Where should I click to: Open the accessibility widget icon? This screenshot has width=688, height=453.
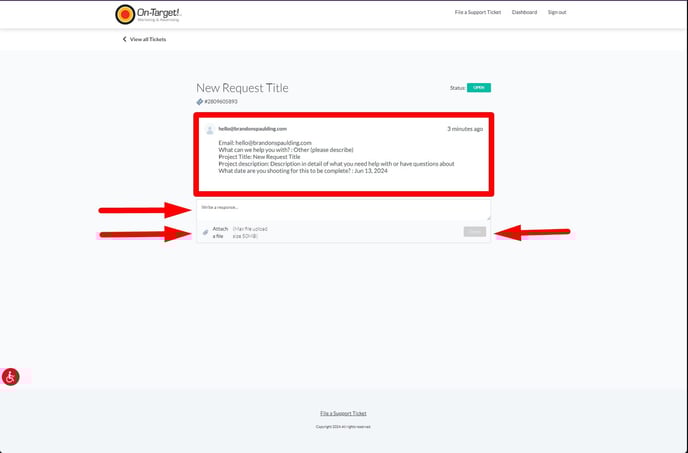point(10,377)
